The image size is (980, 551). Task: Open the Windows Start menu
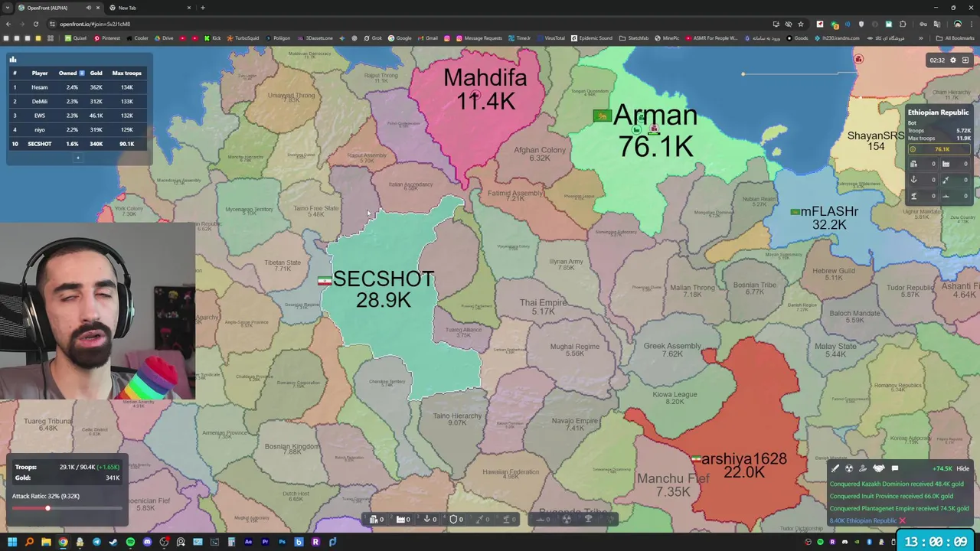click(12, 542)
